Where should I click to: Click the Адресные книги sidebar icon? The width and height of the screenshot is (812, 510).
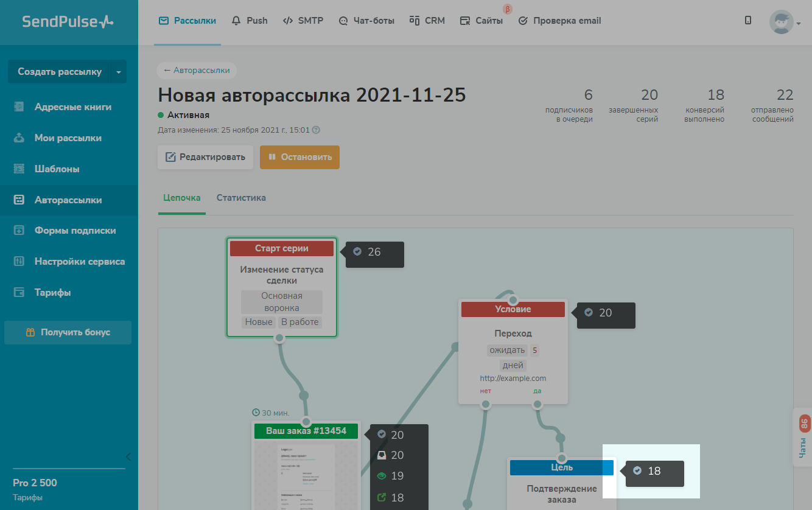pos(19,107)
